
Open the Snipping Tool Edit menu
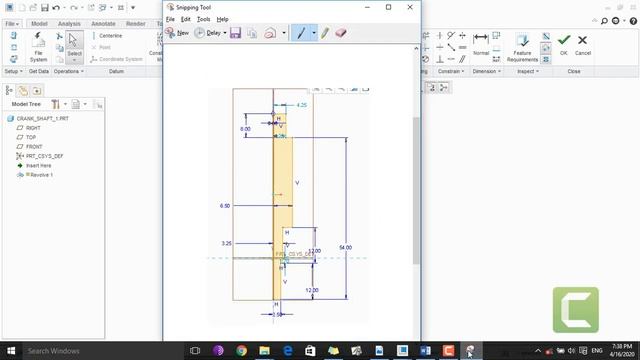(186, 19)
